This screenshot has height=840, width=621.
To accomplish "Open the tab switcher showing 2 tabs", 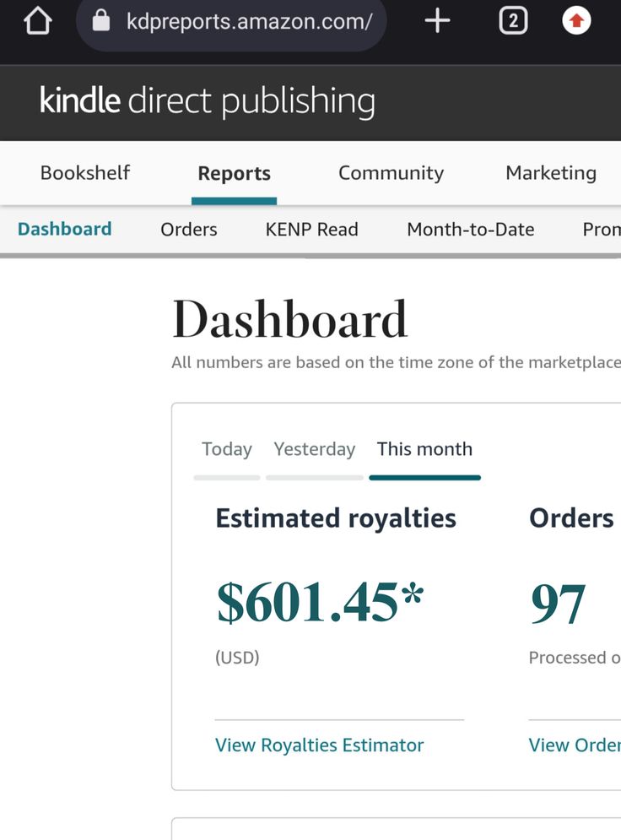I will (513, 21).
